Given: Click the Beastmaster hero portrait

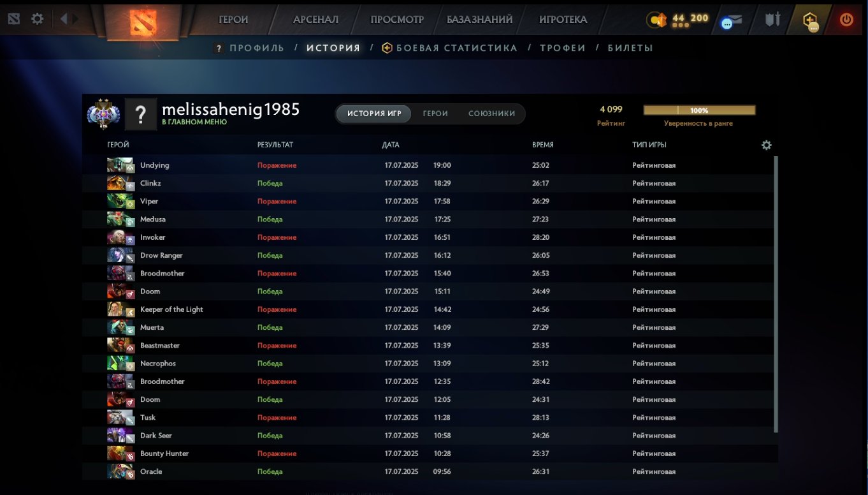Looking at the screenshot, I should pos(120,345).
